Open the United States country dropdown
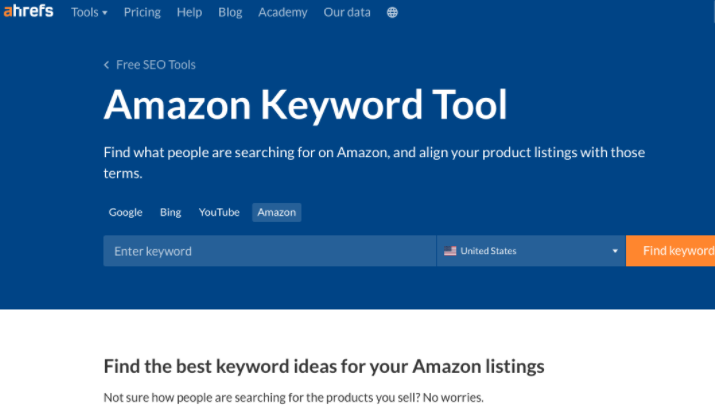Viewport: 715px width, 408px height. coord(531,251)
